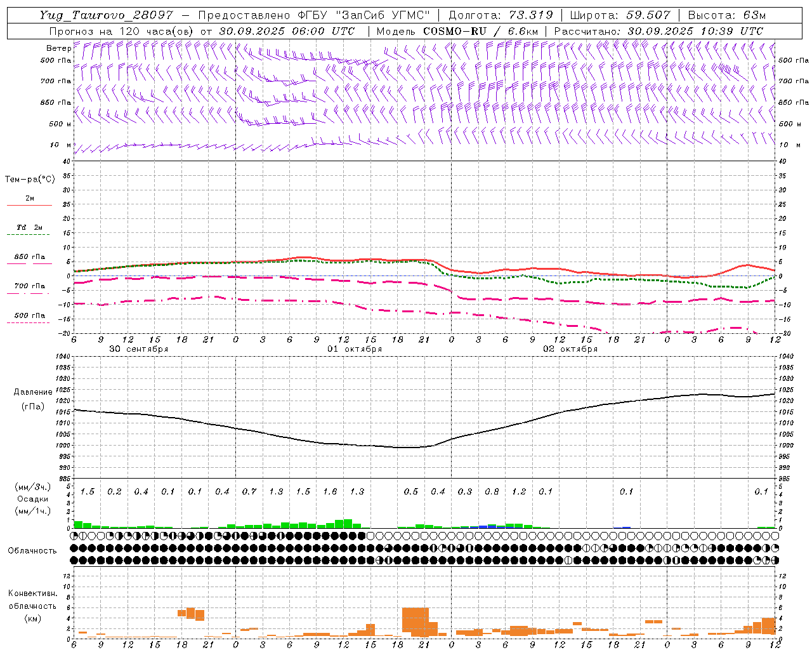
Task: Click the Облачность cloud cover label
Action: (x=32, y=551)
